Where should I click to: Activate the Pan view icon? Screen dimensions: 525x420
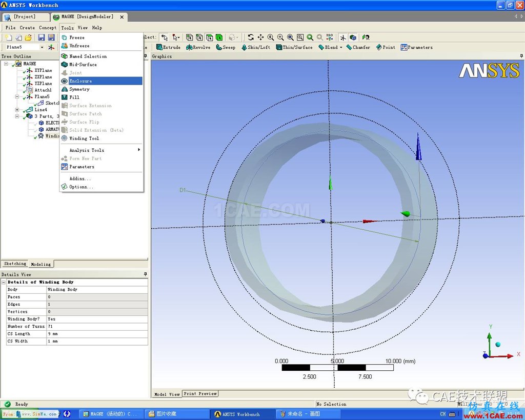click(x=260, y=37)
